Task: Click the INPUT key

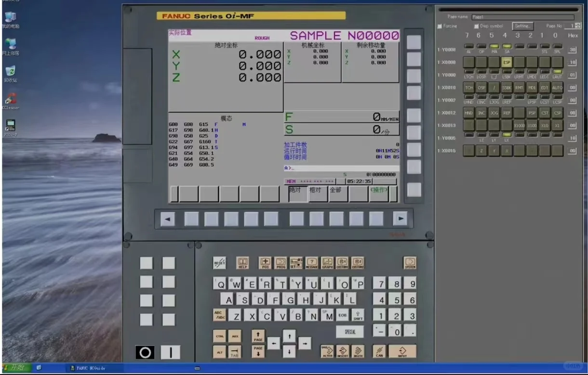Action: coord(402,351)
